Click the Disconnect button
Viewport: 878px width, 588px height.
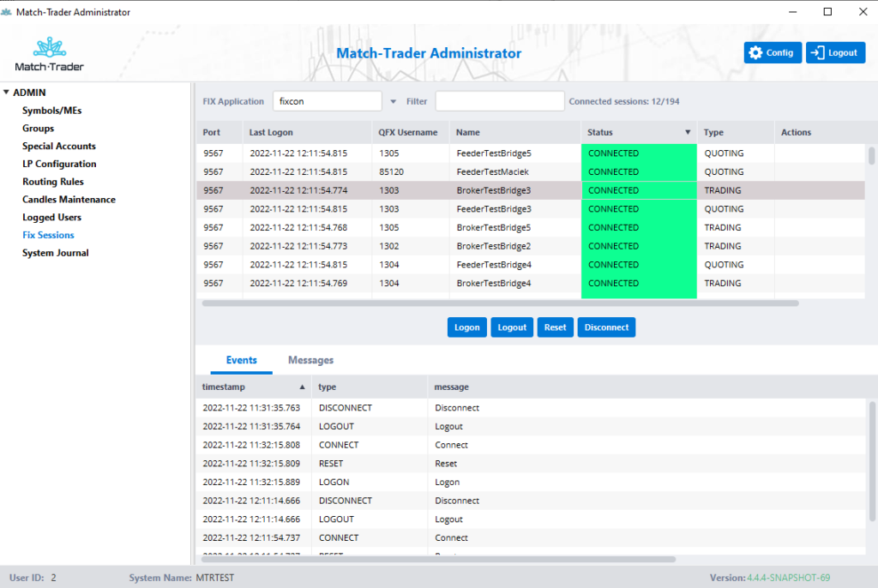(x=606, y=327)
